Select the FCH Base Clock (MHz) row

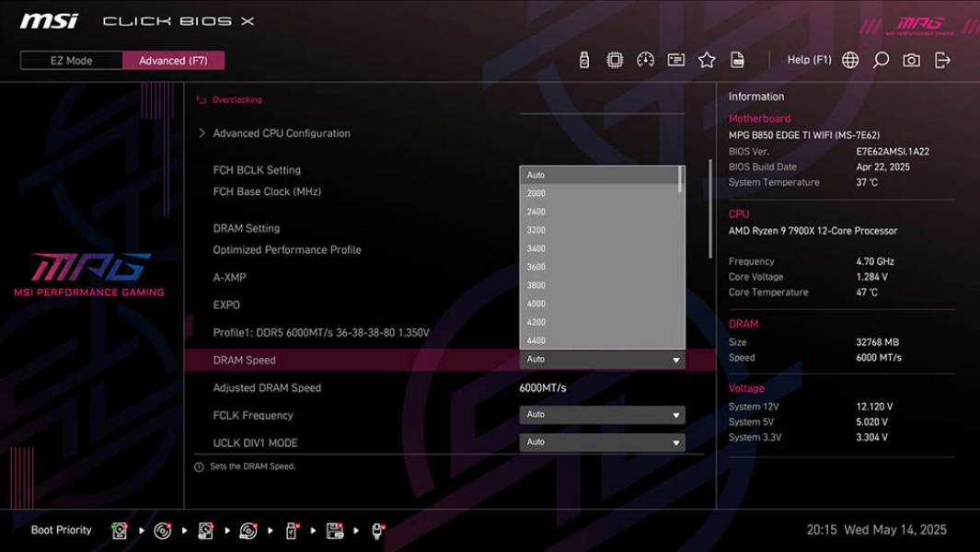[267, 192]
